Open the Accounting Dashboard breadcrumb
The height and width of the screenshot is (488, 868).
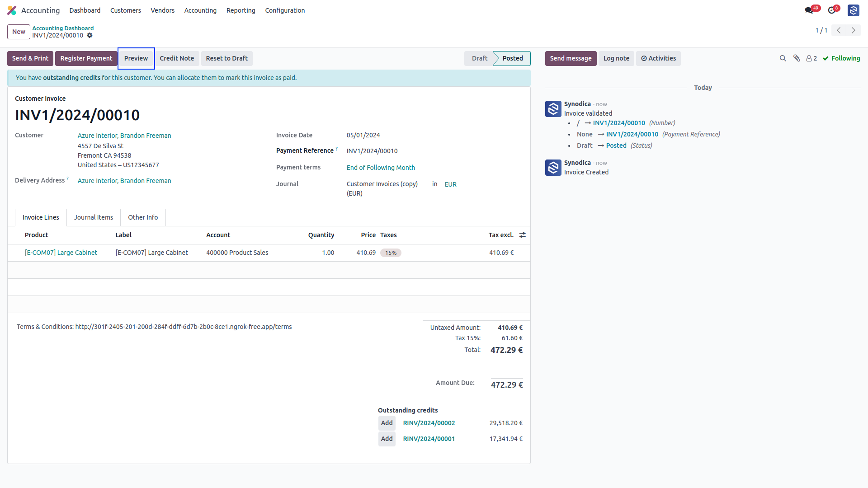[63, 28]
